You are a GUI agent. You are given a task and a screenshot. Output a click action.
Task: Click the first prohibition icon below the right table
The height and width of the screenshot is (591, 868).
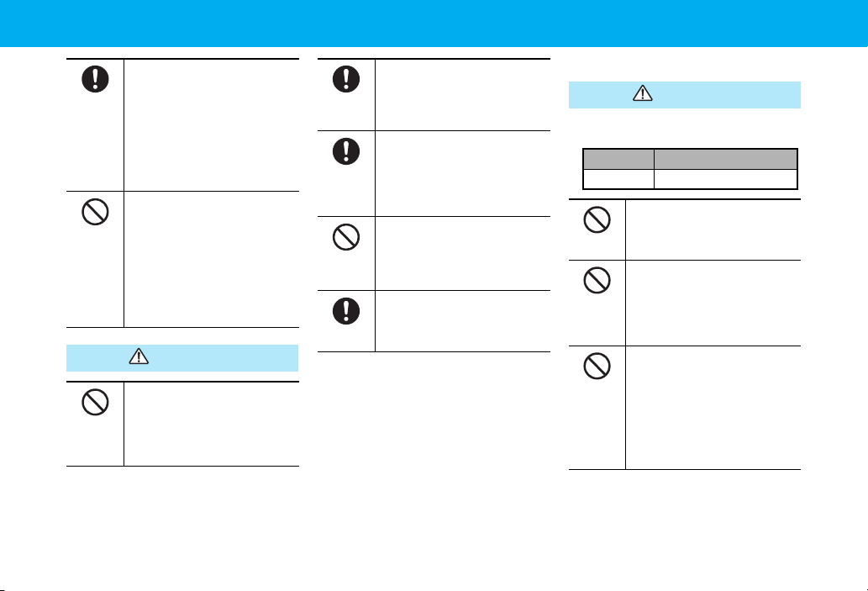[x=597, y=220]
